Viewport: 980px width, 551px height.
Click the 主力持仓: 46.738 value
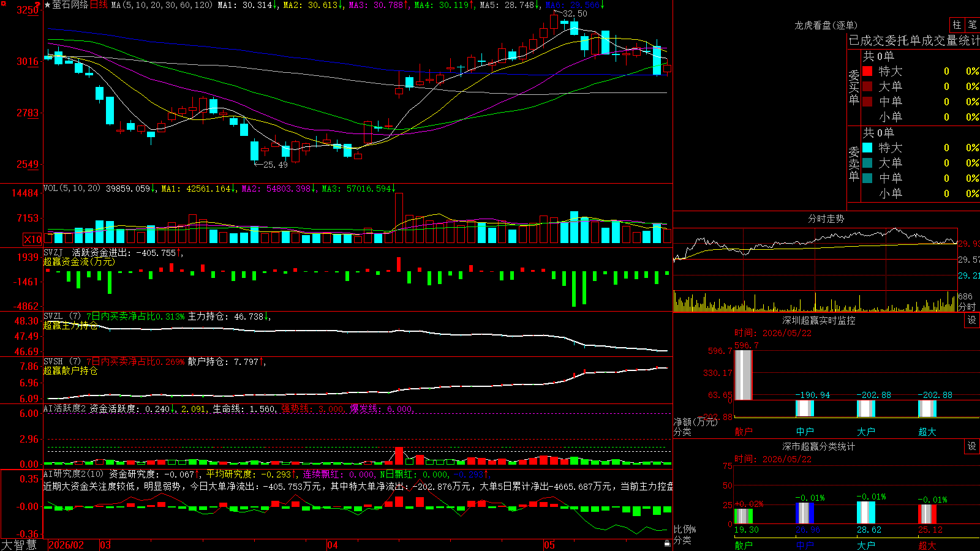(x=227, y=317)
